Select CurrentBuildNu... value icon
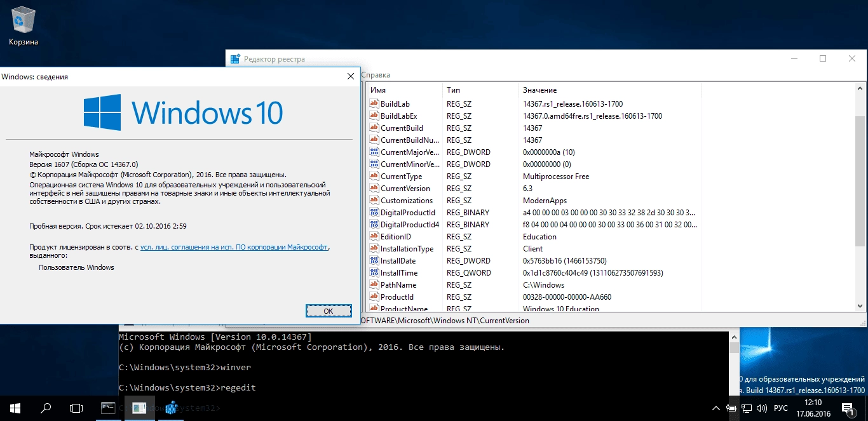 coord(374,140)
